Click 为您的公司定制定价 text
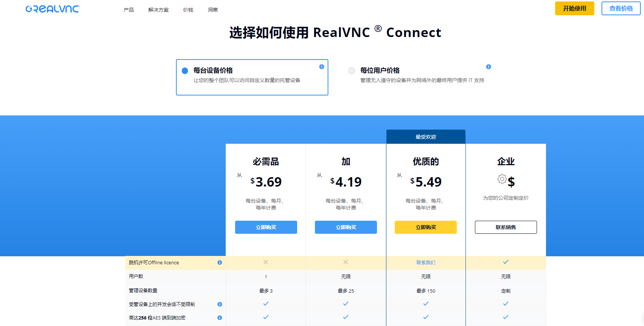 pos(506,198)
